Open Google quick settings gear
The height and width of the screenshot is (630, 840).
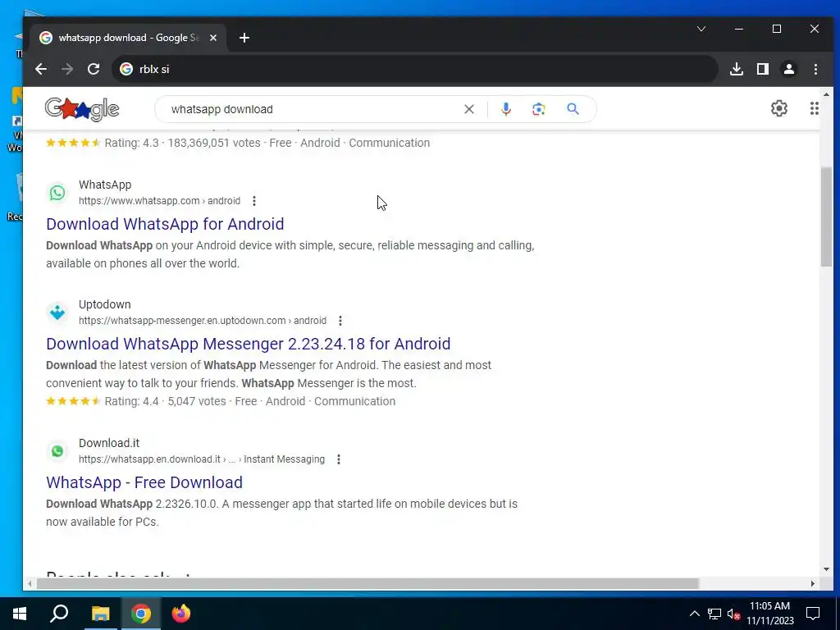click(779, 108)
